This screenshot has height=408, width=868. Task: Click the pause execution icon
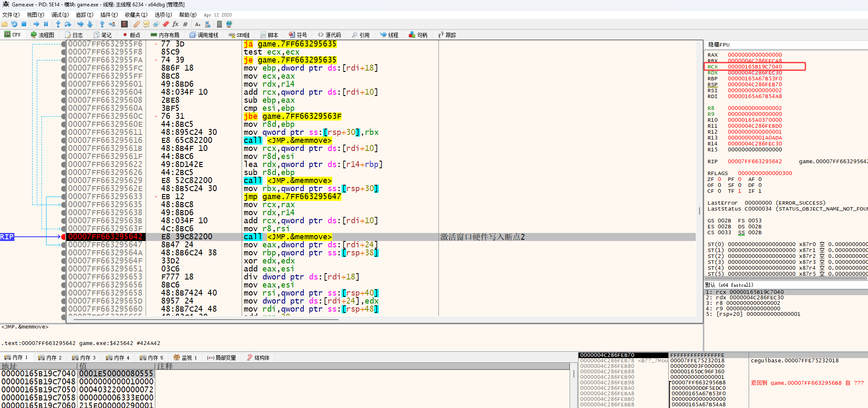tap(46, 24)
